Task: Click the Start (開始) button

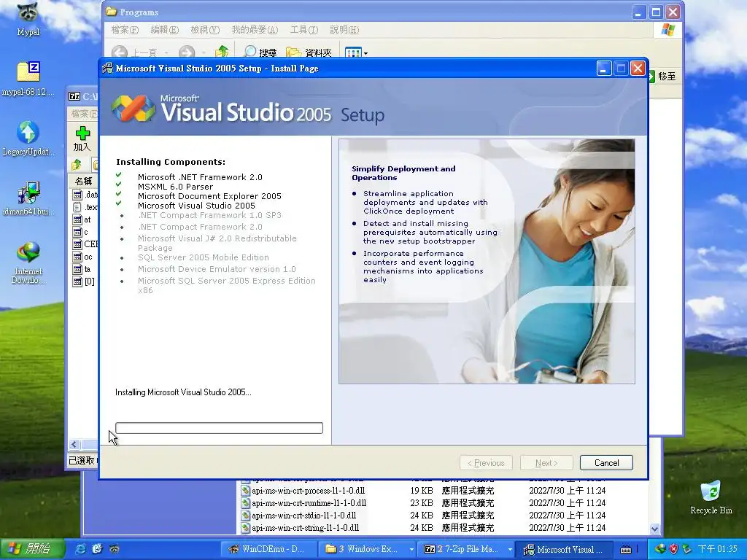Action: [x=31, y=549]
